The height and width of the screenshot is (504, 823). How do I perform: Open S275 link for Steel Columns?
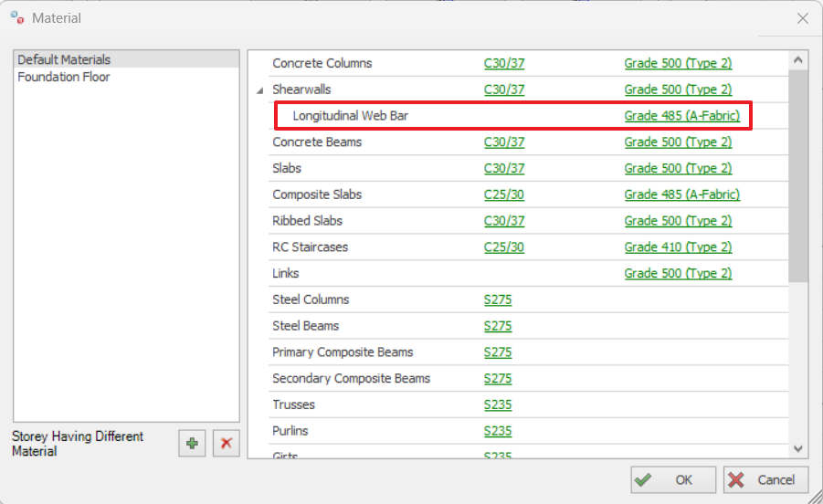498,299
